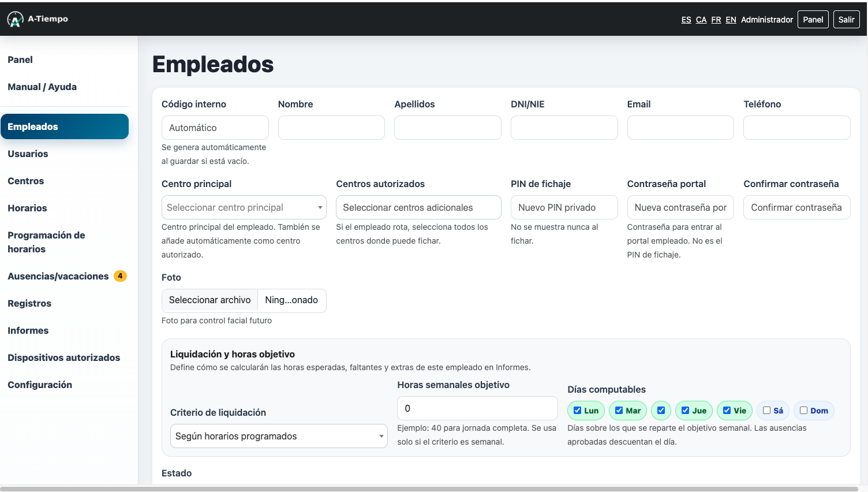Focus the Código interno input field
Screen dimensions: 868x492
tap(215, 128)
